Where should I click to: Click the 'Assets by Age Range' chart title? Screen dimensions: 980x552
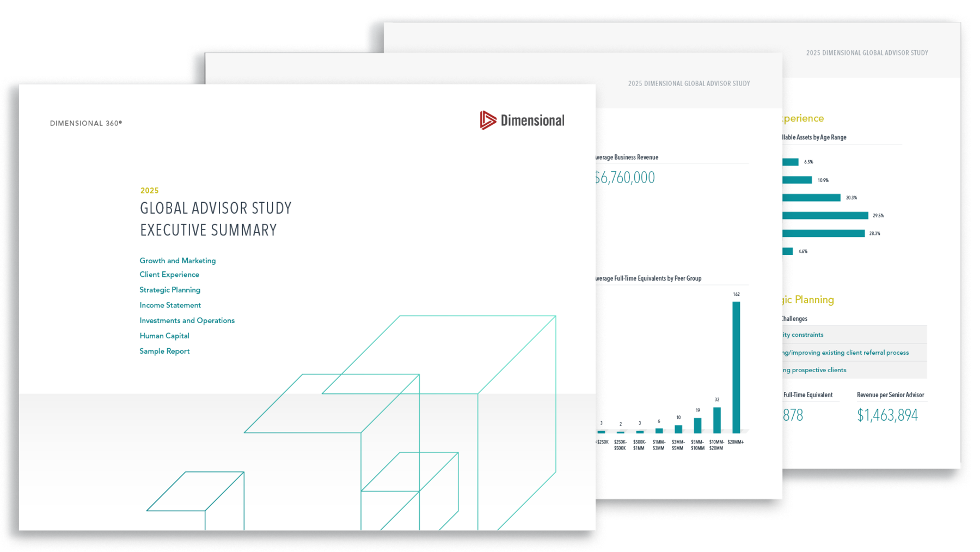[814, 137]
